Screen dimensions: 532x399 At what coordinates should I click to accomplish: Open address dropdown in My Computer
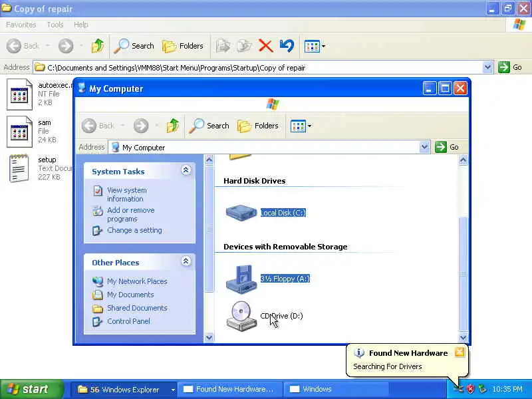[424, 147]
